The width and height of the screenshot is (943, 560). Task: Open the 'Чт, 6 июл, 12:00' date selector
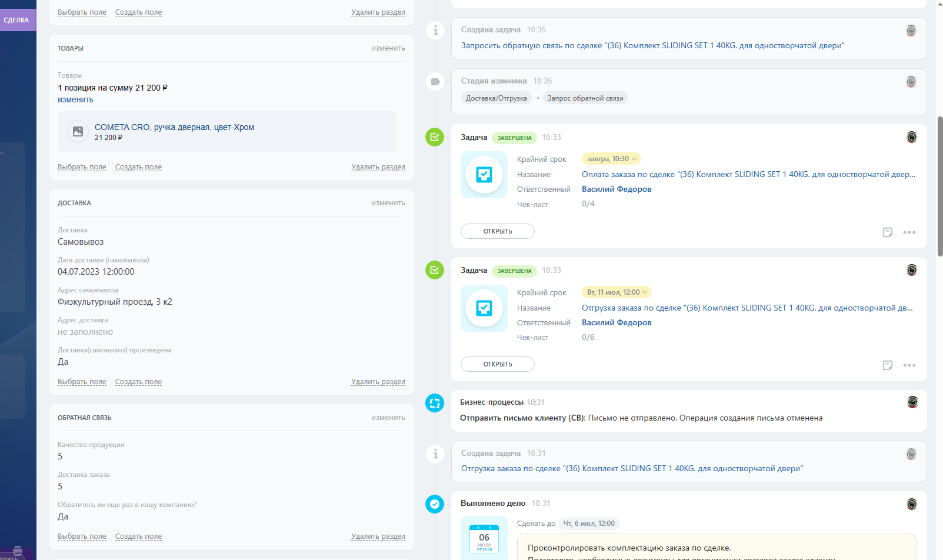point(588,524)
